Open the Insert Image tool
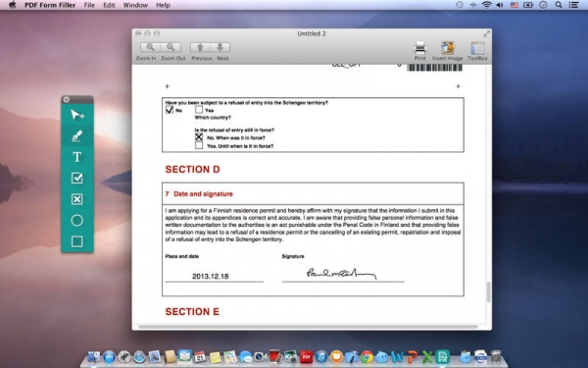Screen dimensions: 588x368 448,48
